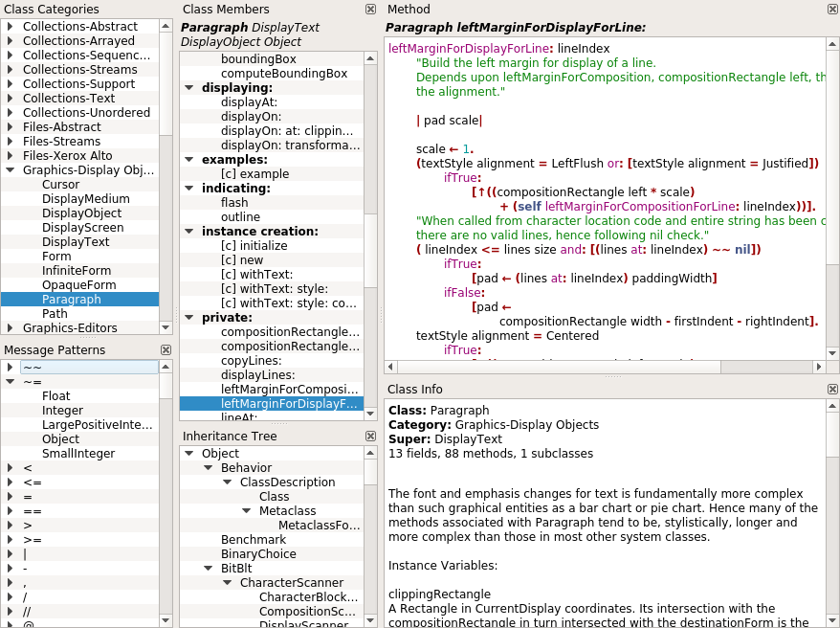840x628 pixels.
Task: Click Class Info scrollbar up arrow
Action: (x=832, y=406)
